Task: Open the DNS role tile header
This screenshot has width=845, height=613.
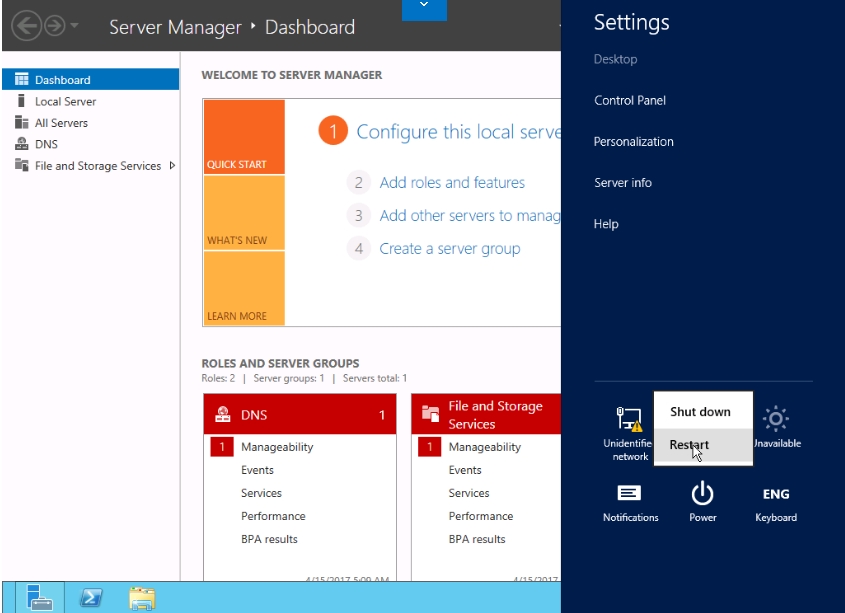Action: (x=300, y=414)
